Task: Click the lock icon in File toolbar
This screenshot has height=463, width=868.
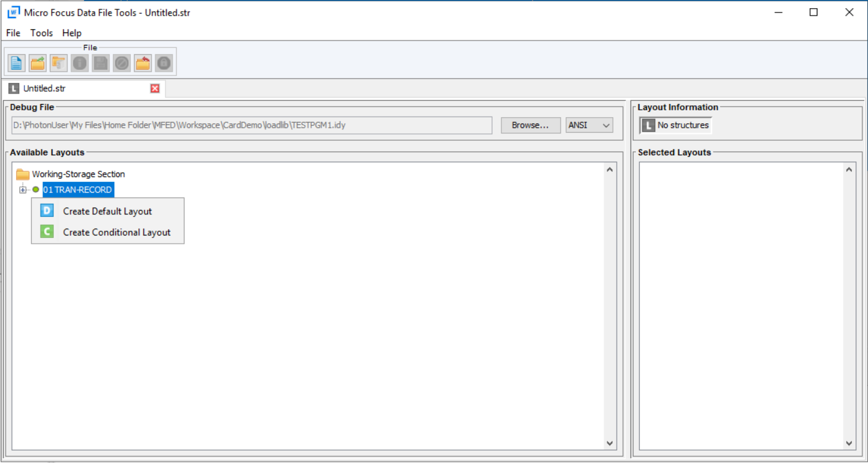Action: (x=163, y=62)
